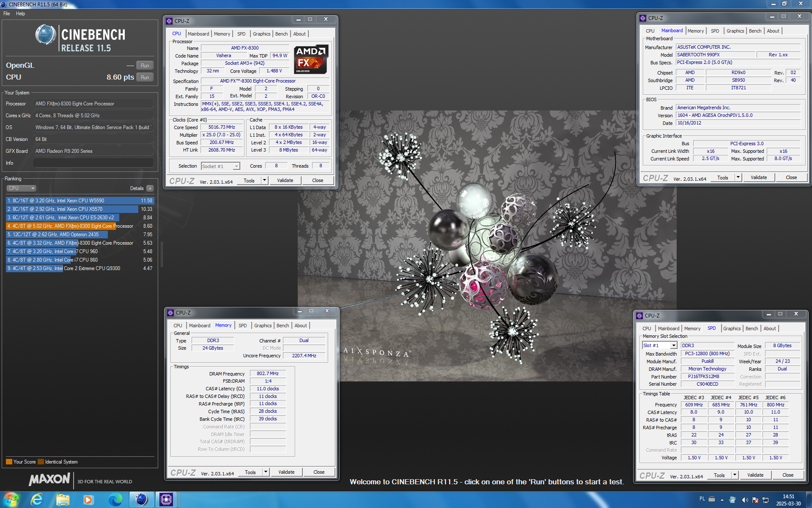This screenshot has height=508, width=812.
Task: Click the Tools button in the CPU-Z Memory window
Action: tap(250, 472)
